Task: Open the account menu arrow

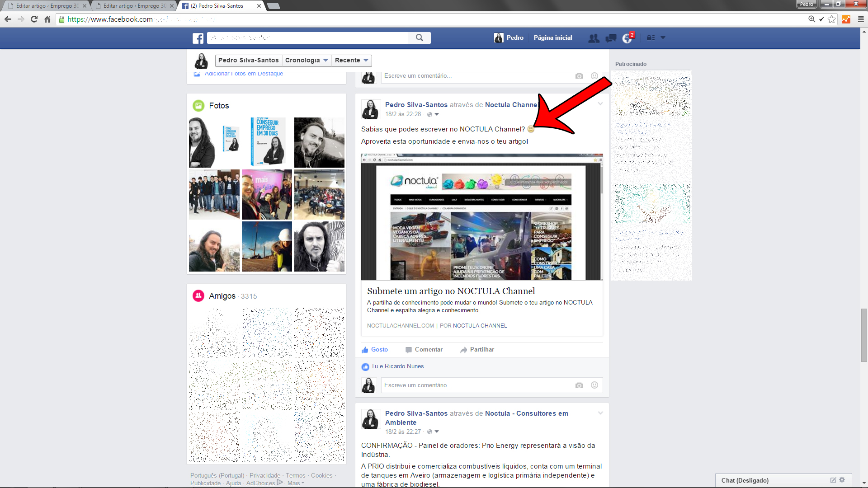Action: click(x=663, y=38)
